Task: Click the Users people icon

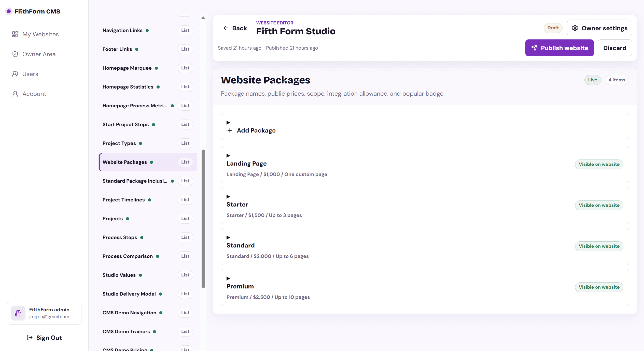Action: coord(15,74)
